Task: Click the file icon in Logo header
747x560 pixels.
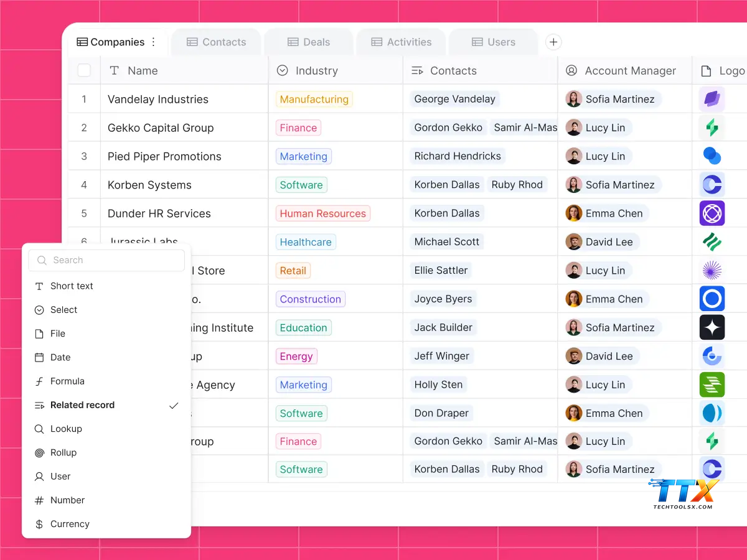Action: pos(706,71)
